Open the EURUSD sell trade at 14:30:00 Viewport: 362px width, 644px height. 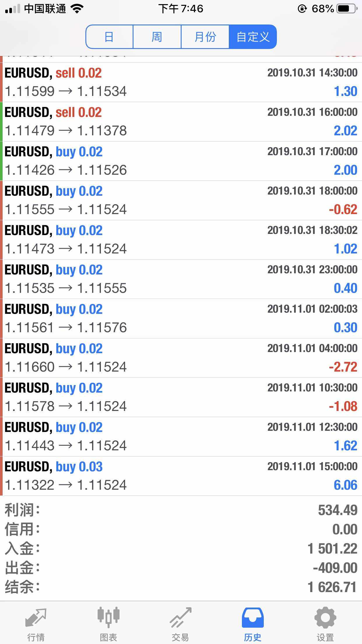point(181,82)
